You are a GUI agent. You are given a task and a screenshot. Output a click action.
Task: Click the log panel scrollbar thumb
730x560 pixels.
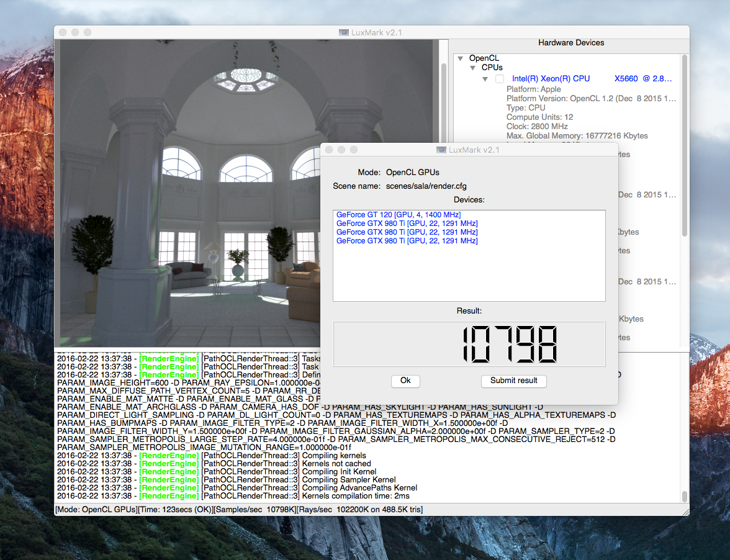click(684, 496)
